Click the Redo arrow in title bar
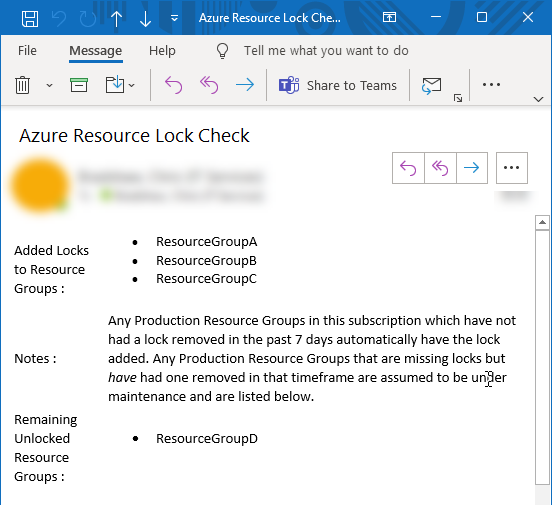 [x=88, y=18]
